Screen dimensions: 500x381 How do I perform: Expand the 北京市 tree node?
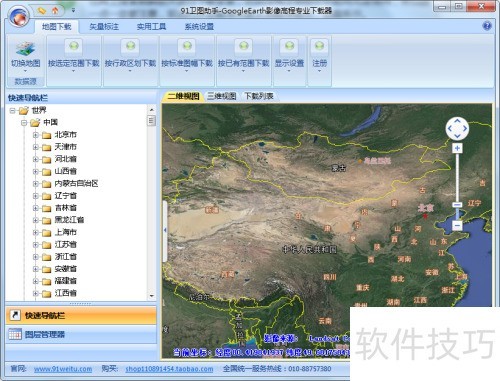click(36, 135)
